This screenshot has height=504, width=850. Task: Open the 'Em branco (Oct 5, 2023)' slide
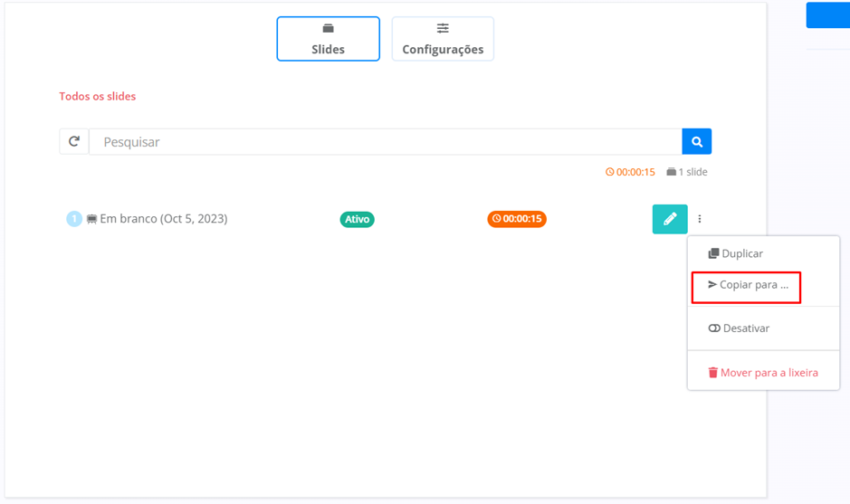click(x=163, y=219)
